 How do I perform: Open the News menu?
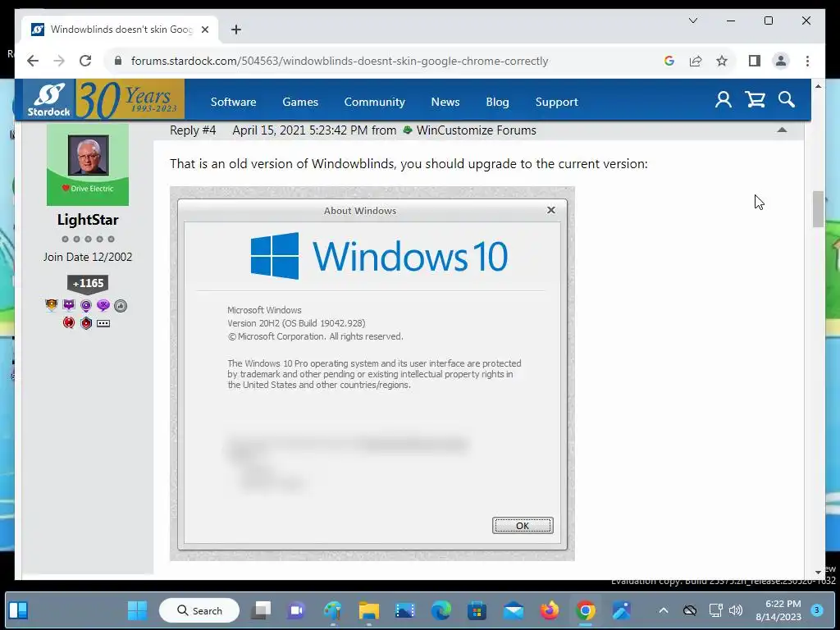coord(445,102)
